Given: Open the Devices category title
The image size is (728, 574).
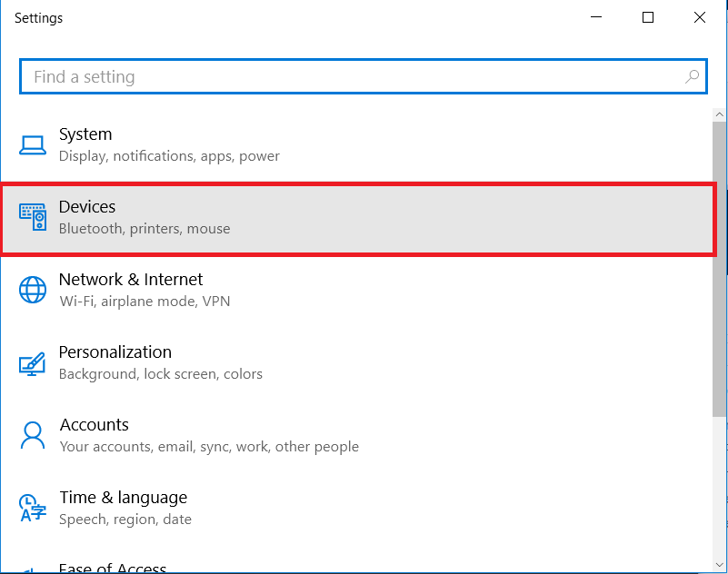Looking at the screenshot, I should point(87,207).
